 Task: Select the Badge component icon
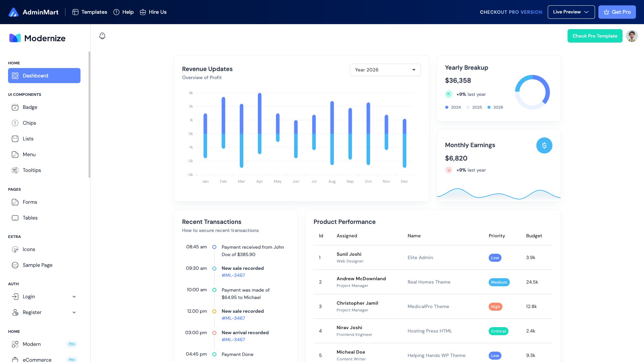[x=15, y=107]
